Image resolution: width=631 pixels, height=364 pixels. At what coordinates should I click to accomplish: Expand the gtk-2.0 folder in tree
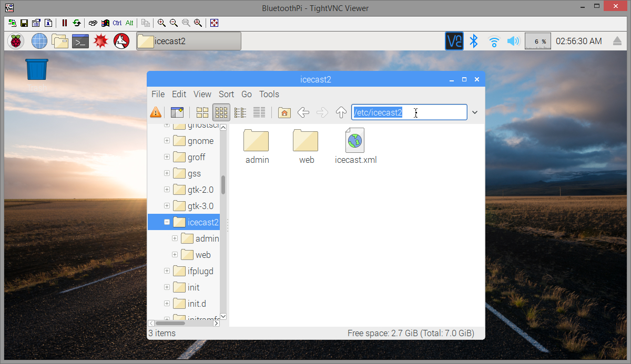pyautogui.click(x=167, y=190)
